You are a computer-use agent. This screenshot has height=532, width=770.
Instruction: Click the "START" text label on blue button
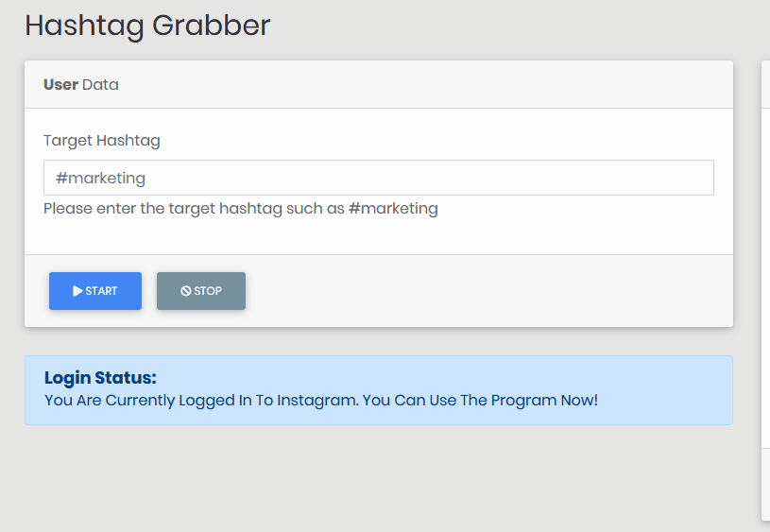tap(101, 291)
